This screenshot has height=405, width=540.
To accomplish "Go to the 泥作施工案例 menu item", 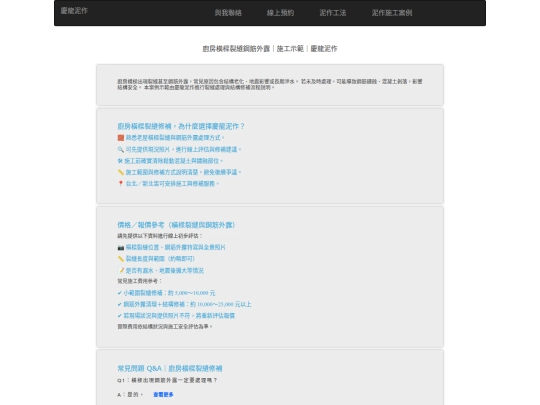I will pyautogui.click(x=392, y=13).
